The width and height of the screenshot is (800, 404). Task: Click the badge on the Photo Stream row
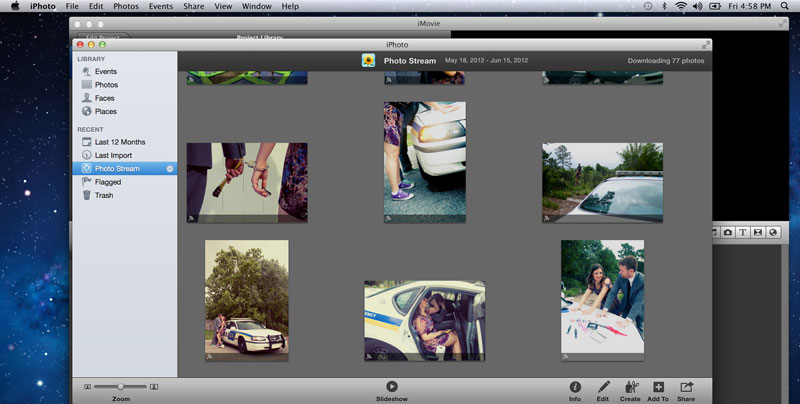(170, 169)
